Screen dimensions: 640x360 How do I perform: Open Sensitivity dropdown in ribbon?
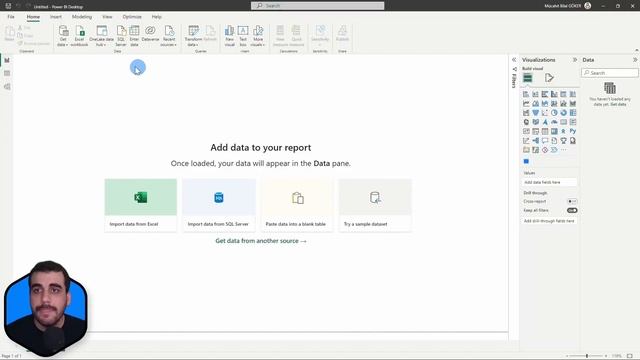(320, 36)
